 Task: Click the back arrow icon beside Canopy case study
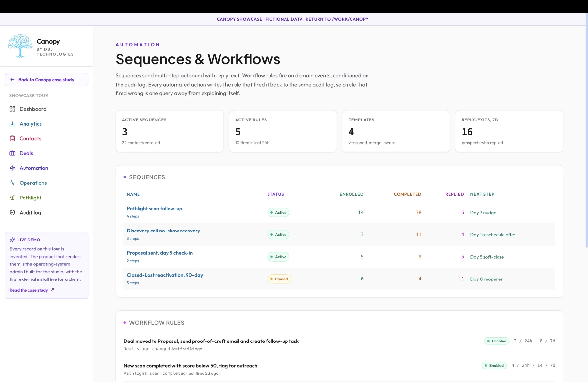12,80
